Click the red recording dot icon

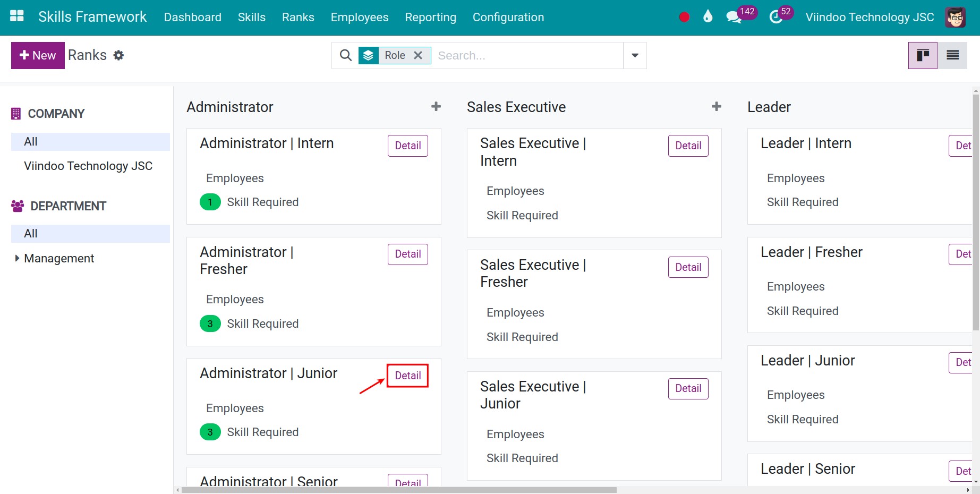pyautogui.click(x=684, y=17)
